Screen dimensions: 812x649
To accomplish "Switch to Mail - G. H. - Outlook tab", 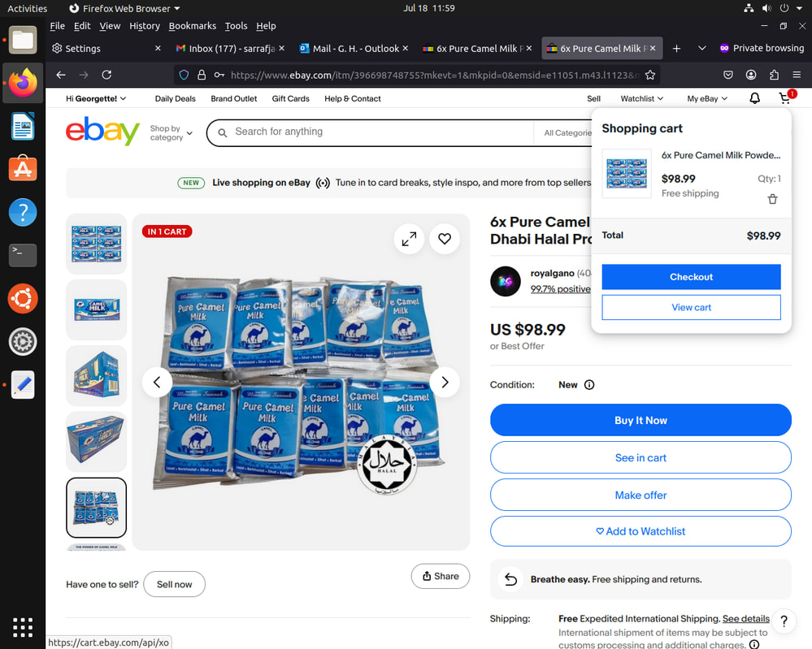I will pos(354,49).
